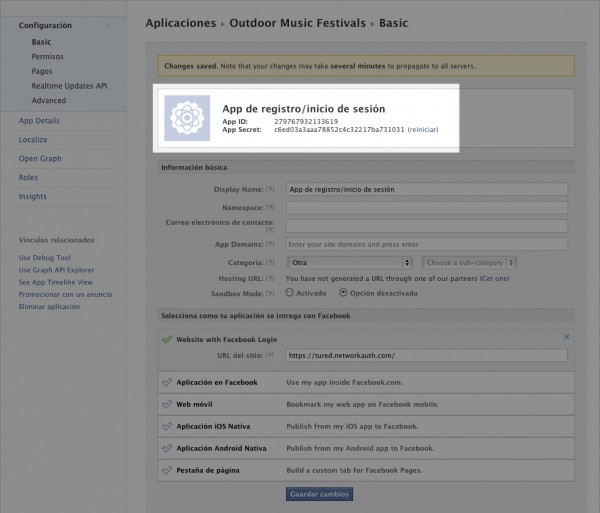Go to Outdoor Music Festivals breadcrumb
The image size is (600, 513).
[x=297, y=23]
